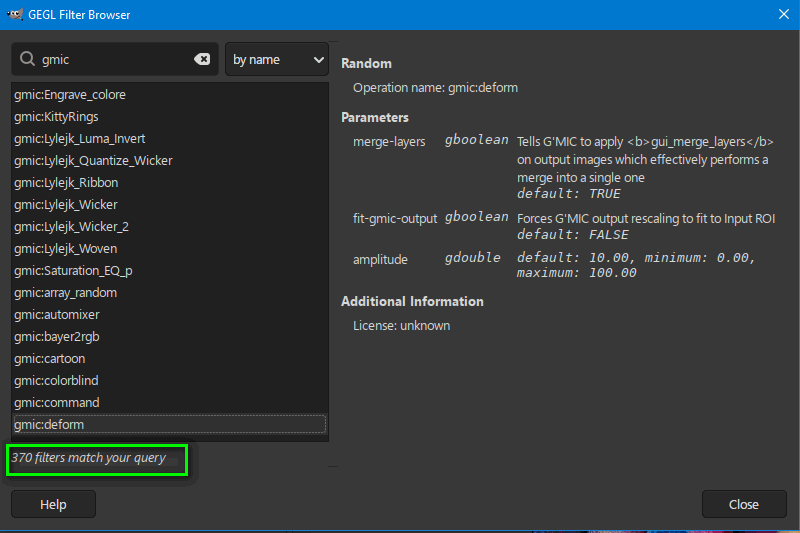Select gmic:colorblind filter
Viewport: 800px width, 533px height.
click(x=169, y=380)
